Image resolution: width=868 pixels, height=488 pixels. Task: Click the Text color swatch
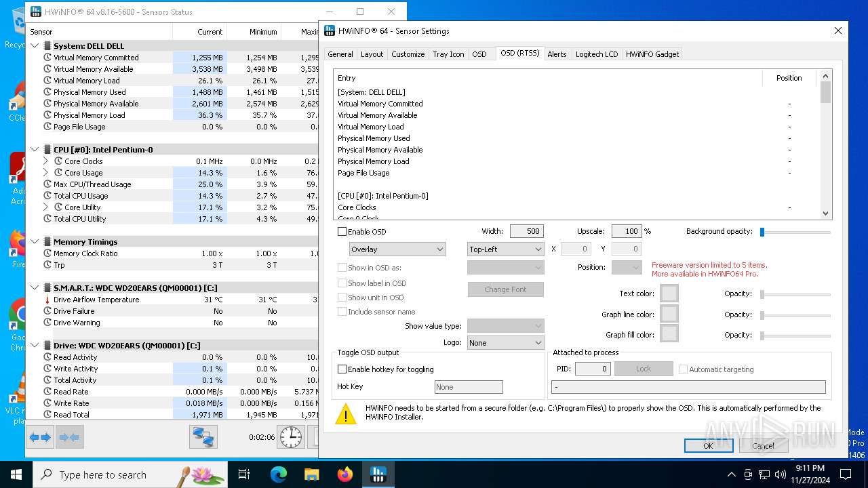tap(669, 293)
